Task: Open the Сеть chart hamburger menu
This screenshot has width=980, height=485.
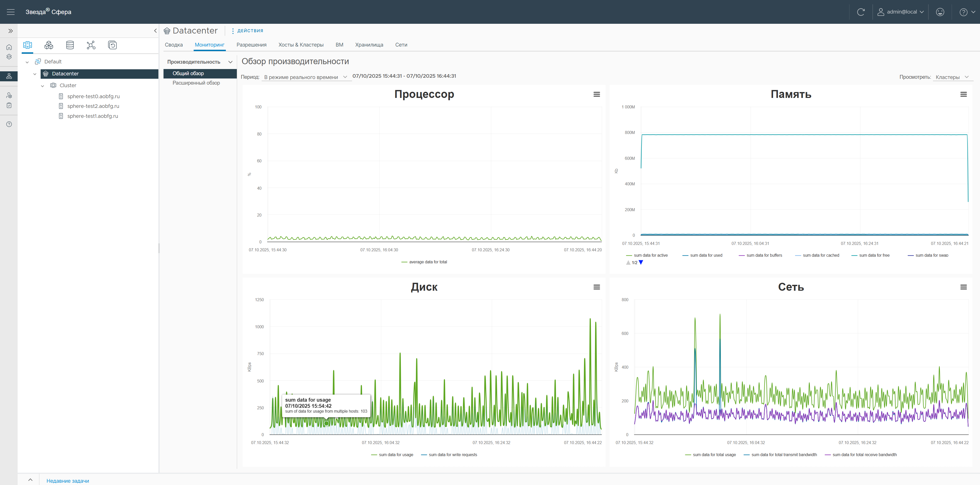Action: coord(963,287)
